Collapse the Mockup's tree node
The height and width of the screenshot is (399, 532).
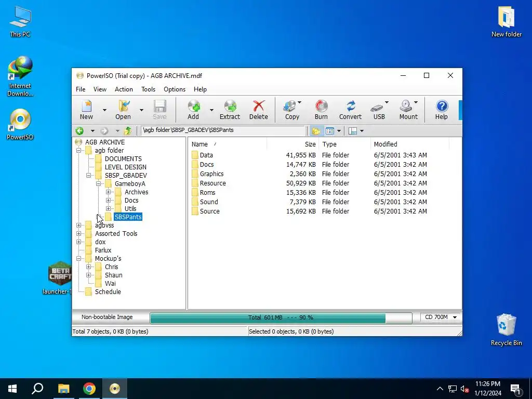[x=79, y=259]
